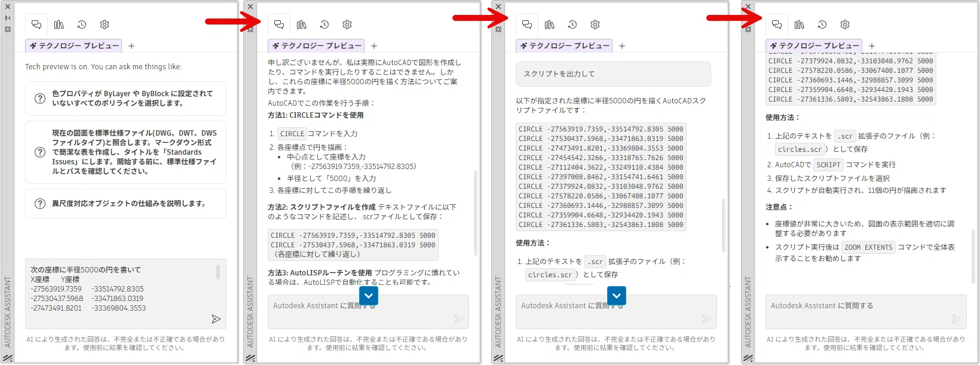Click chat icon in the panel showing 注意点
The image size is (980, 365).
[777, 24]
